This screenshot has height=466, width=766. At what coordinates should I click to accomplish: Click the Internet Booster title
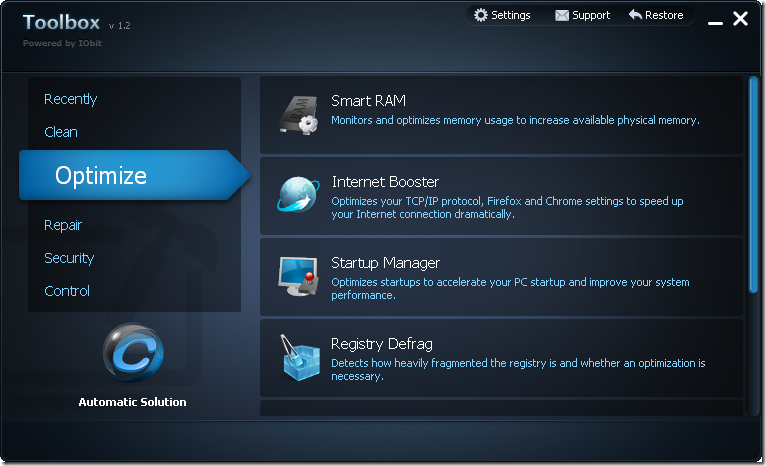point(385,182)
